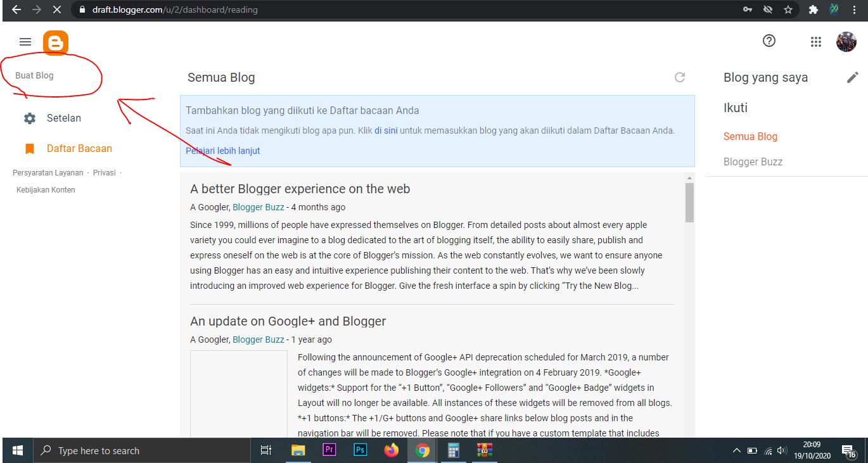The width and height of the screenshot is (868, 463).
Task: Click the Google+ post thumbnail image
Action: [x=239, y=393]
